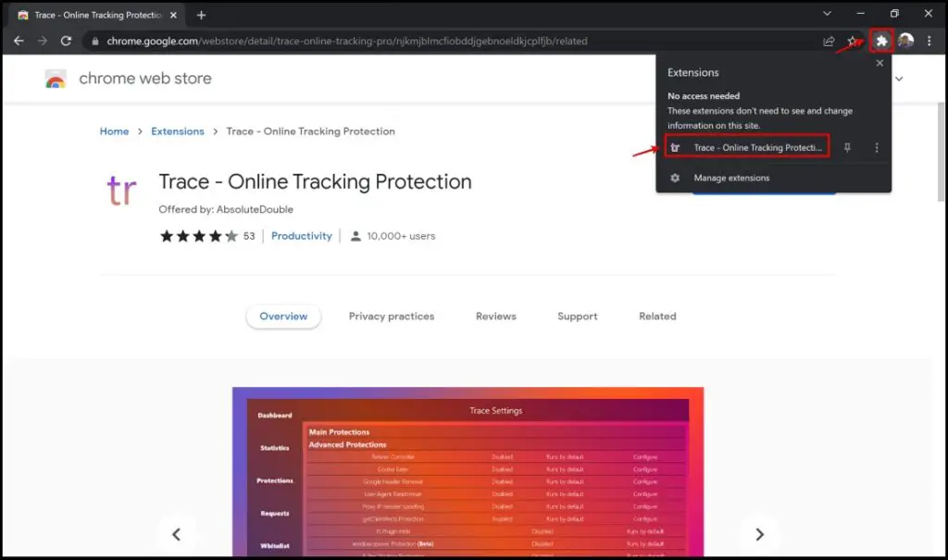Show next screenshot in carousel

760,535
